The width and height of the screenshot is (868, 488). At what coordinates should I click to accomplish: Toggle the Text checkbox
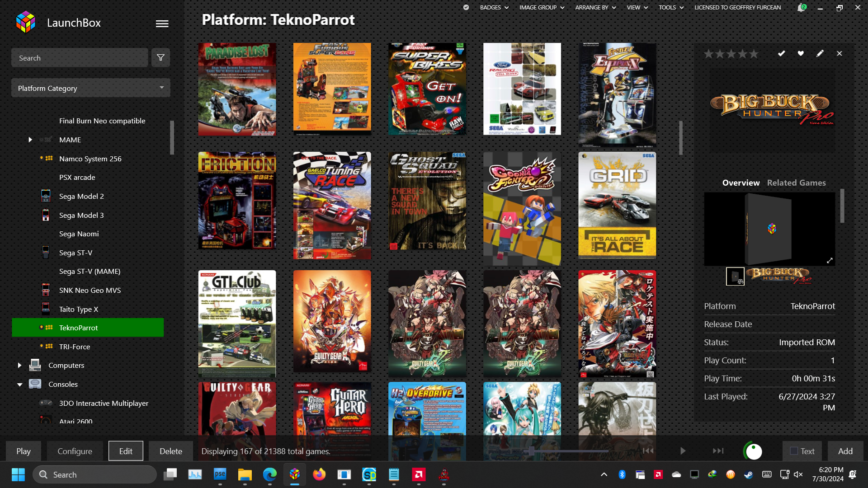click(x=793, y=451)
